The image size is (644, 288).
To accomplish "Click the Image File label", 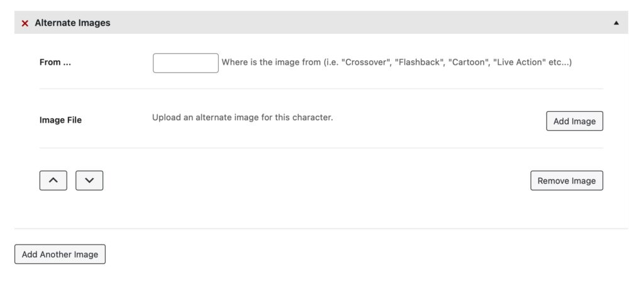I will [60, 120].
